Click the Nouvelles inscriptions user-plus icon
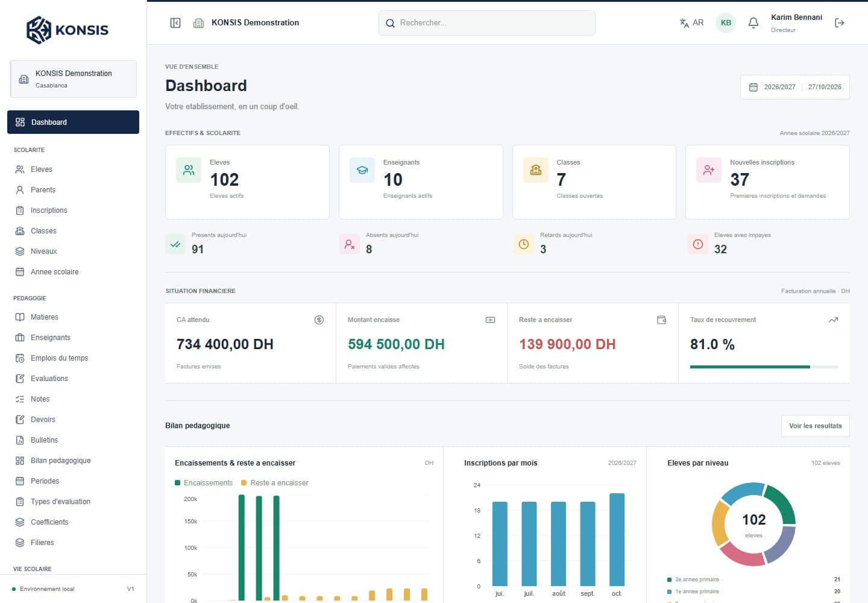This screenshot has width=868, height=603. coord(709,170)
